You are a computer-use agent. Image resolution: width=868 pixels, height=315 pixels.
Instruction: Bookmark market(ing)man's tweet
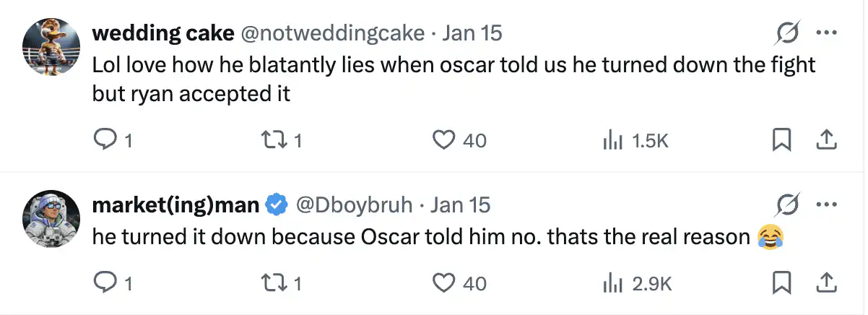781,283
